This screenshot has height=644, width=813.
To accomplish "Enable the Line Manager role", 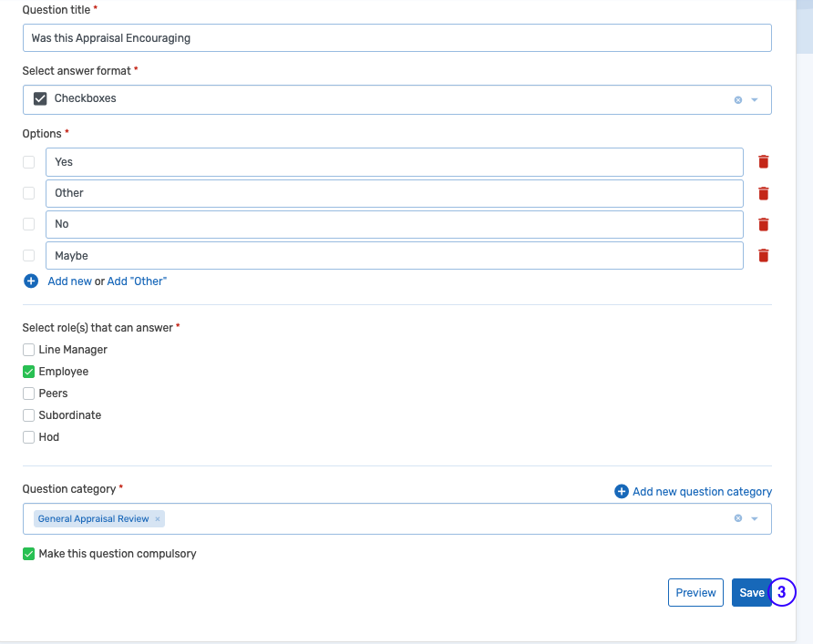I will coord(28,350).
